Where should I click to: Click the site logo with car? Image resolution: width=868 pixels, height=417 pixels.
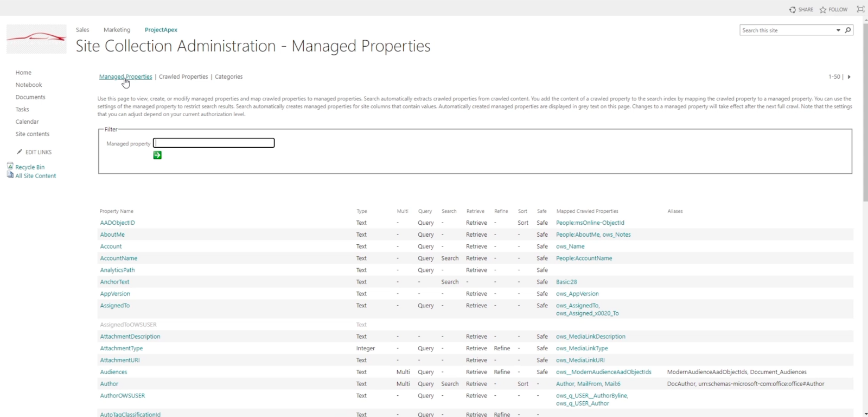coord(36,39)
